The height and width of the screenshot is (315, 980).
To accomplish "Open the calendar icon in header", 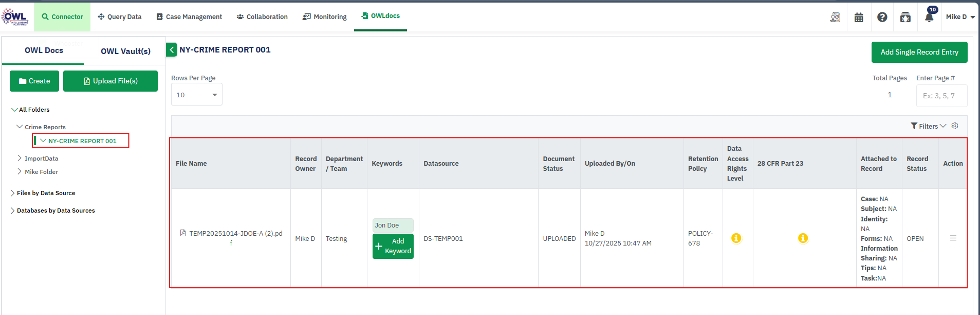I will click(x=859, y=17).
